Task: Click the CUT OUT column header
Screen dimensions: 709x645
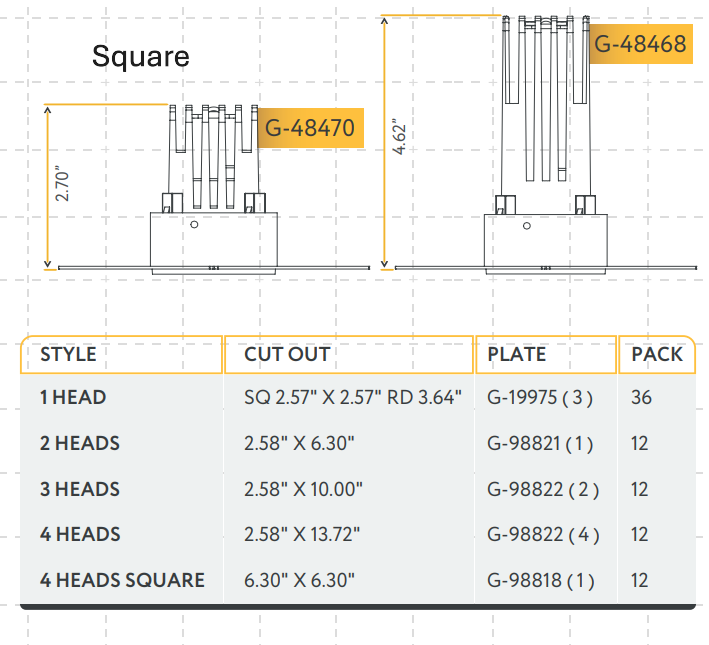Action: 287,354
